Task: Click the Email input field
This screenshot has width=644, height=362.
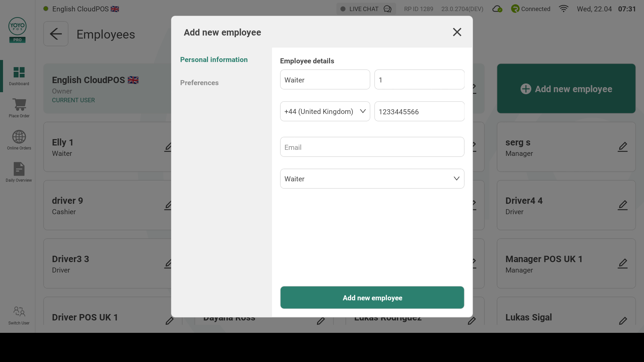Action: [372, 147]
